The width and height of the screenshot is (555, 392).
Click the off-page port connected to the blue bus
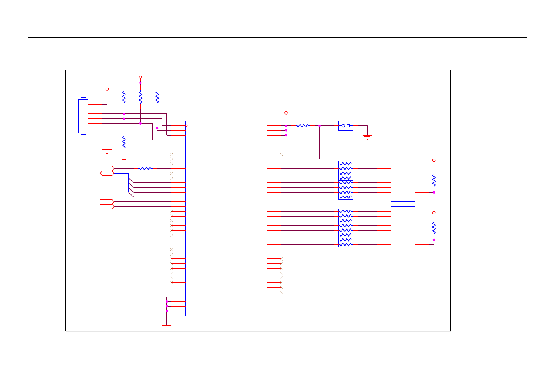click(107, 173)
